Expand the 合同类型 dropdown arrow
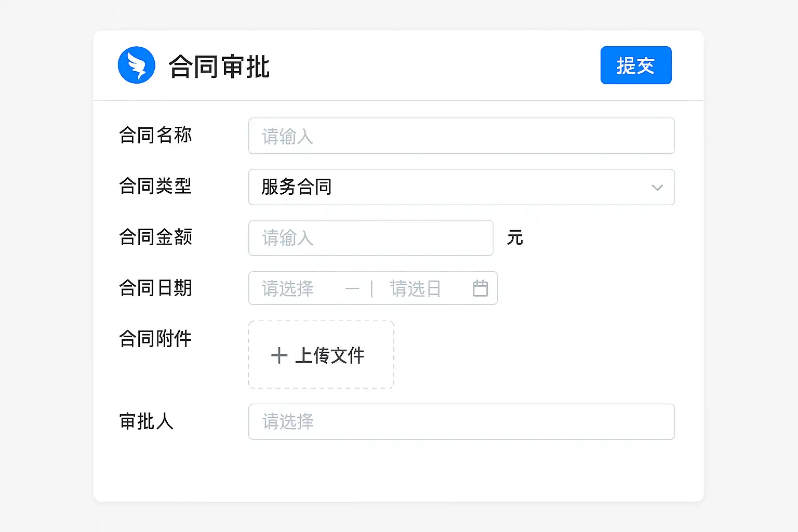 (x=657, y=188)
